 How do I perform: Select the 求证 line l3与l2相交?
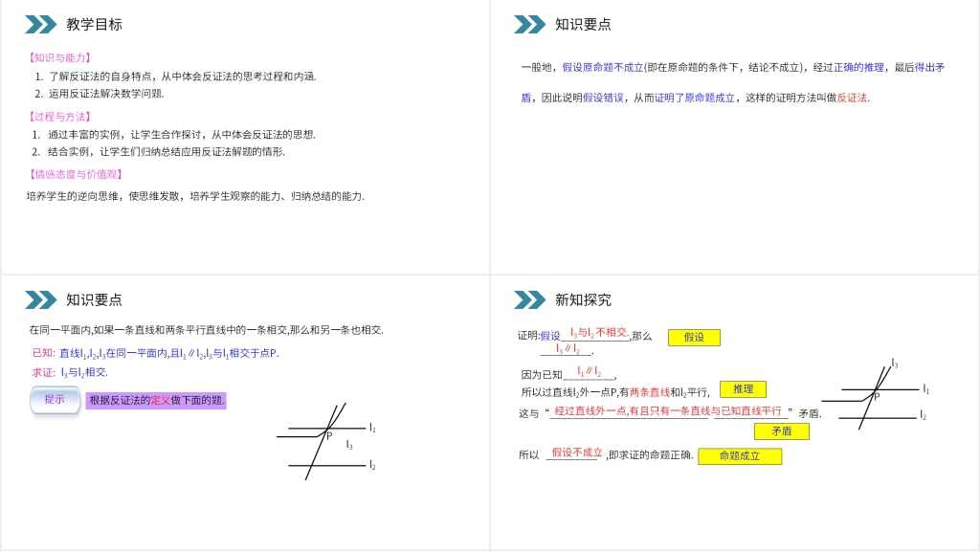[x=70, y=373]
